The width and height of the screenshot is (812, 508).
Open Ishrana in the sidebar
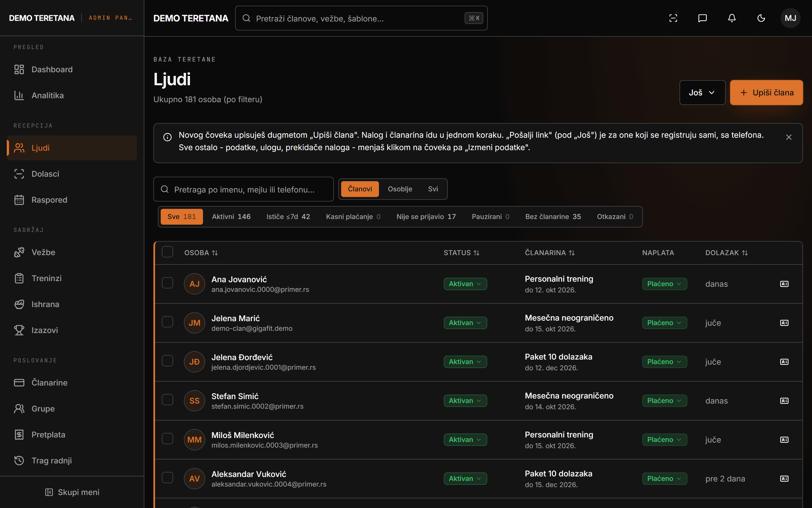(x=72, y=305)
